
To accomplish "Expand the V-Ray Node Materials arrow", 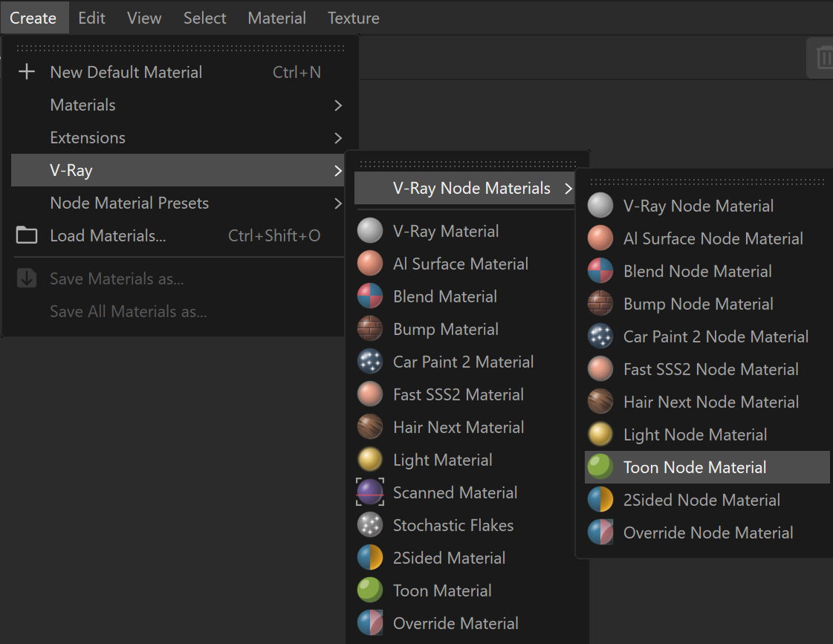I will pos(568,189).
